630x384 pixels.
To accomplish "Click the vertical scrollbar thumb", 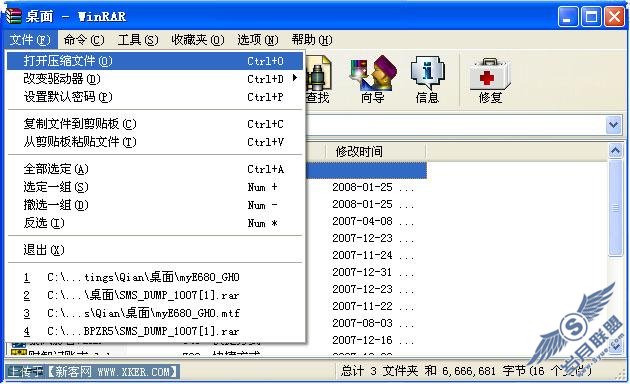I will coord(616,207).
